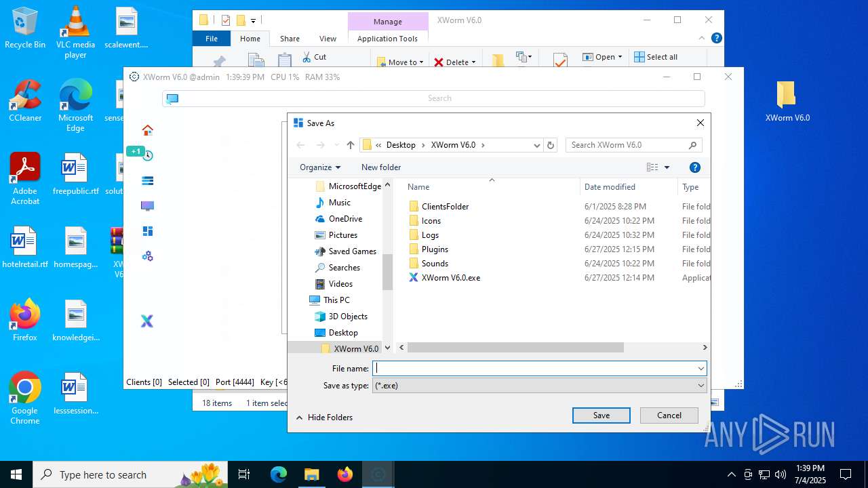The width and height of the screenshot is (868, 488).
Task: Switch to the Home ribbon tab
Action: coord(250,39)
